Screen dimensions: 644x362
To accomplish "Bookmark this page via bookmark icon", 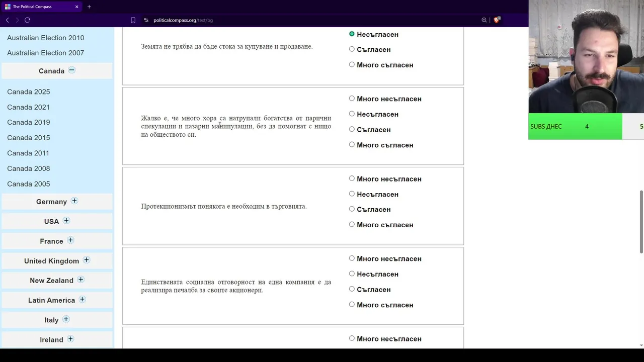I will click(133, 20).
